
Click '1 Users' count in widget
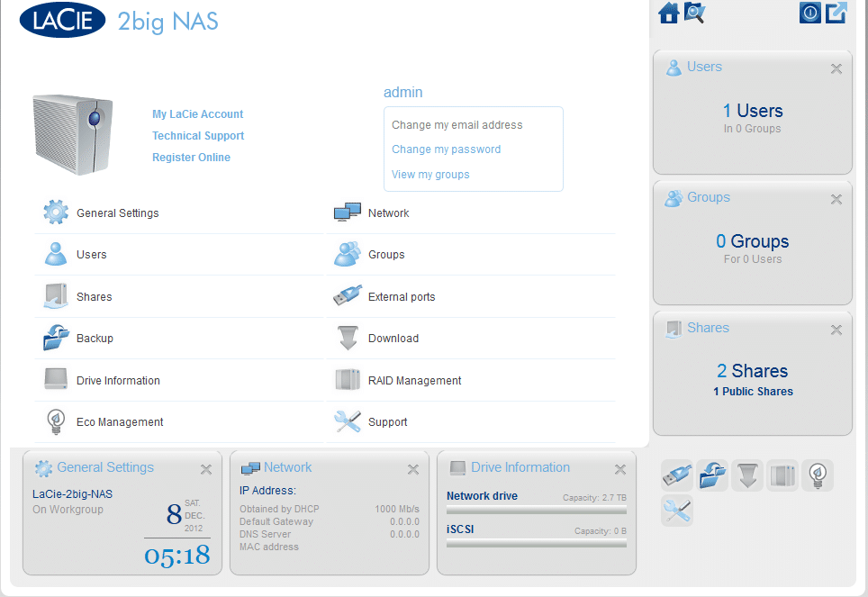coord(753,111)
